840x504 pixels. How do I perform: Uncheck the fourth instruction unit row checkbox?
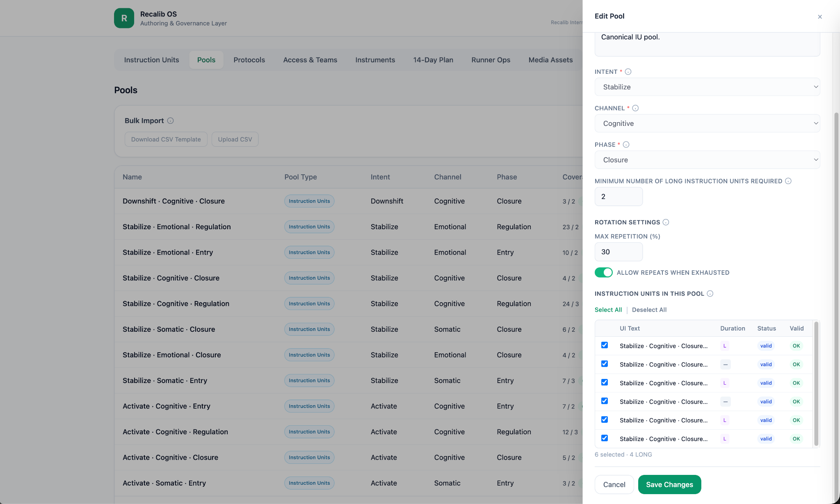point(605,401)
